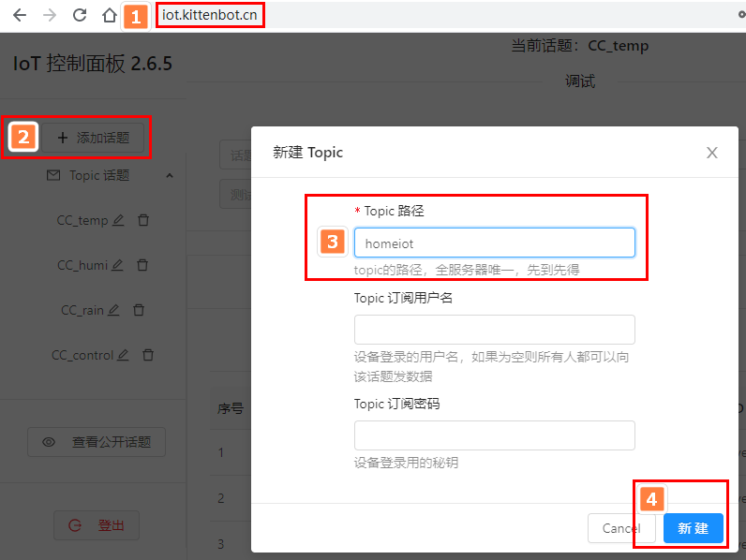Click the edit pencil beside CC_humi
The height and width of the screenshot is (560, 746).
[x=117, y=265]
